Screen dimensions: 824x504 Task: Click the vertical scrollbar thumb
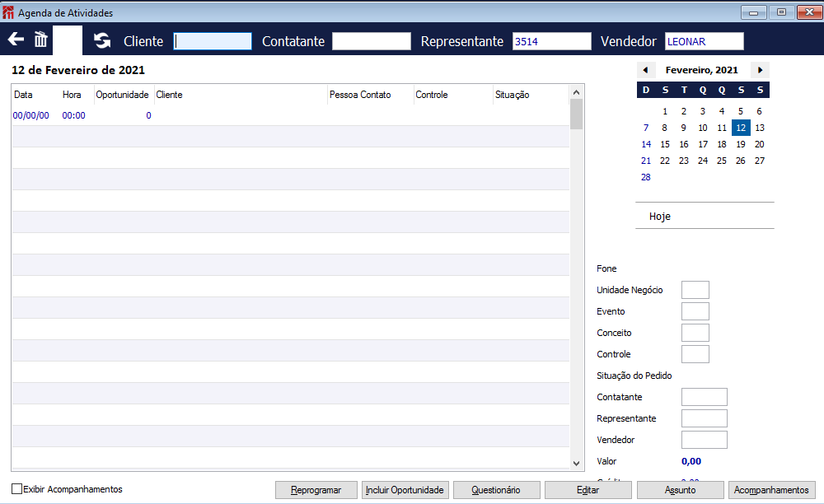point(577,114)
